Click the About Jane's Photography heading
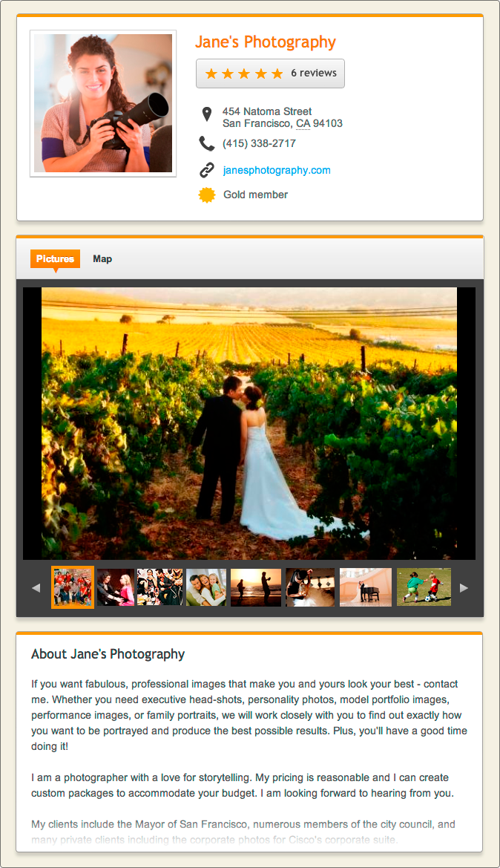Screen dimensions: 500x868 click(108, 654)
